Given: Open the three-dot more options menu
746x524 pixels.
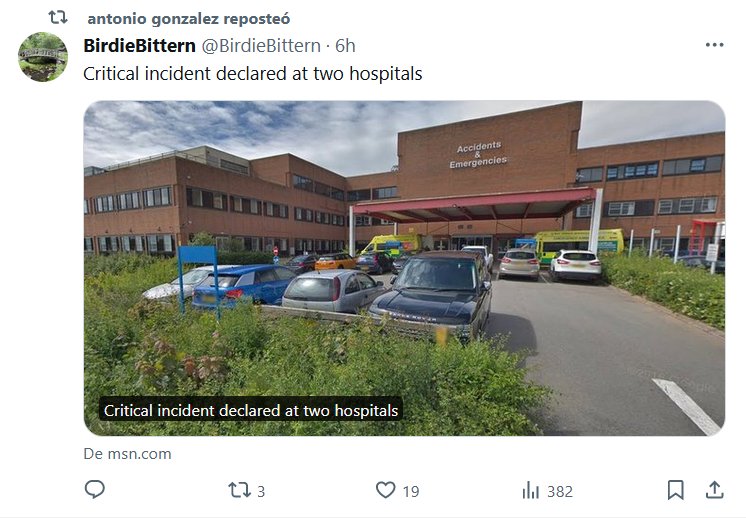Looking at the screenshot, I should click(714, 45).
